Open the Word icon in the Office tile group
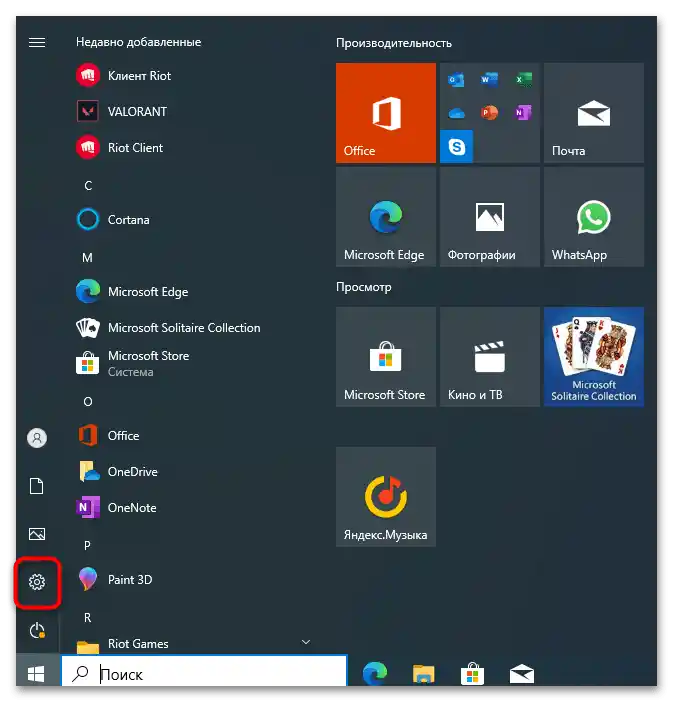 [489, 80]
